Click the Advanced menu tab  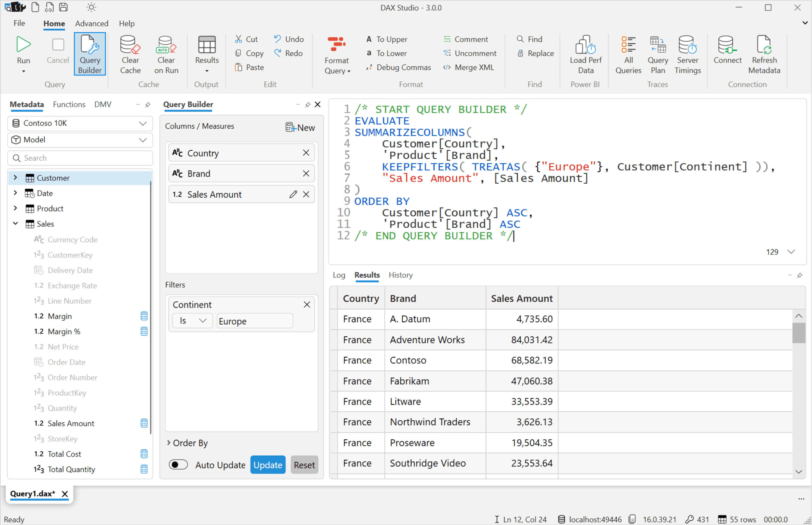(x=91, y=22)
